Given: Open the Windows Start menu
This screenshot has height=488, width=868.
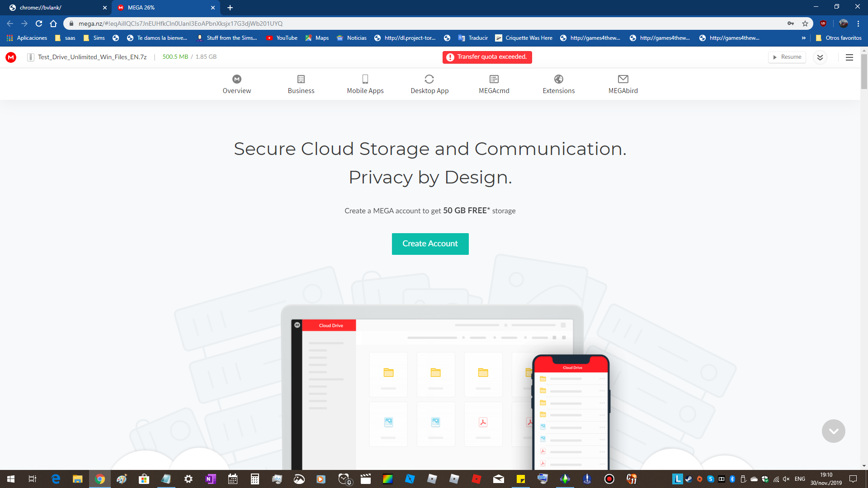Looking at the screenshot, I should pyautogui.click(x=11, y=479).
